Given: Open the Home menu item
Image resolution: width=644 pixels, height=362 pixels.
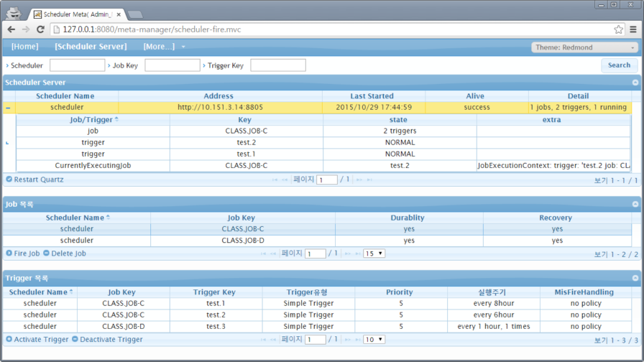Looking at the screenshot, I should (x=25, y=47).
